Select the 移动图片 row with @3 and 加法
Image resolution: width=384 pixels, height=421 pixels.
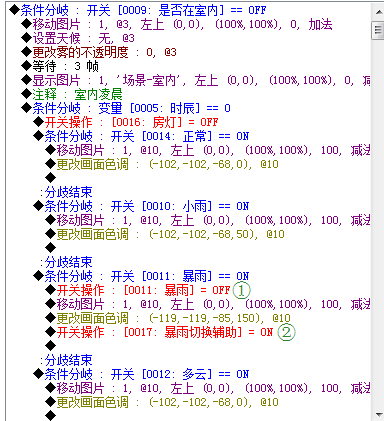pyautogui.click(x=177, y=24)
